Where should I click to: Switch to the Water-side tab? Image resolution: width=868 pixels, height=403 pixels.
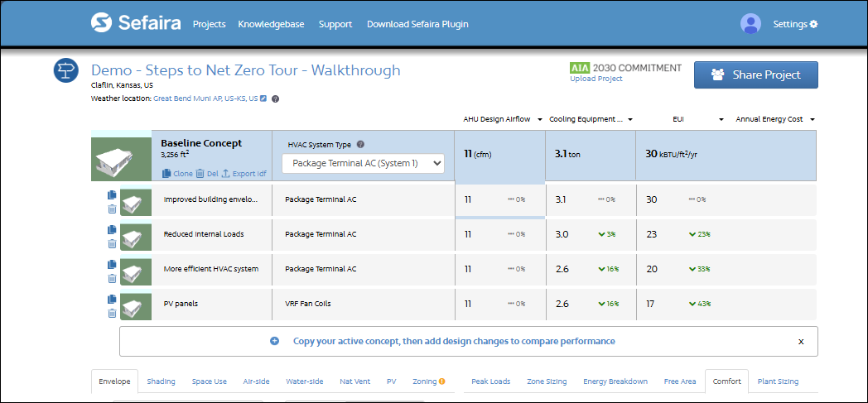tap(305, 381)
